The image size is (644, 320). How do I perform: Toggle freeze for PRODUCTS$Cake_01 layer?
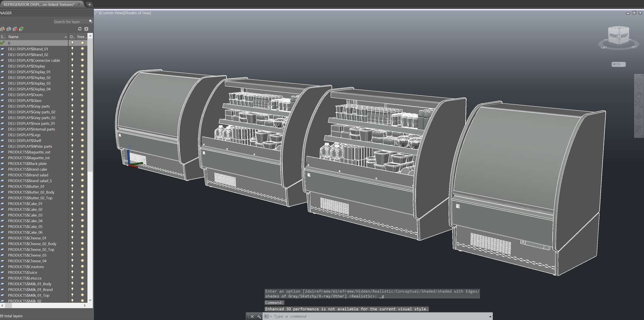82,204
